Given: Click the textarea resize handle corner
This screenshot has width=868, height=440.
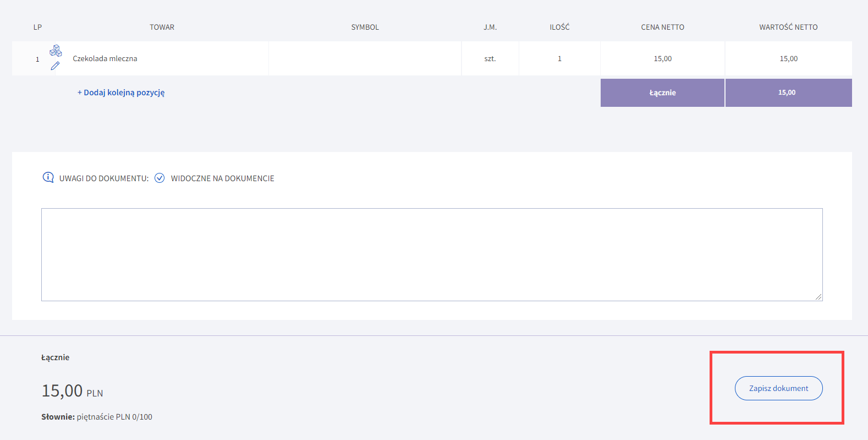Looking at the screenshot, I should click(x=818, y=297).
